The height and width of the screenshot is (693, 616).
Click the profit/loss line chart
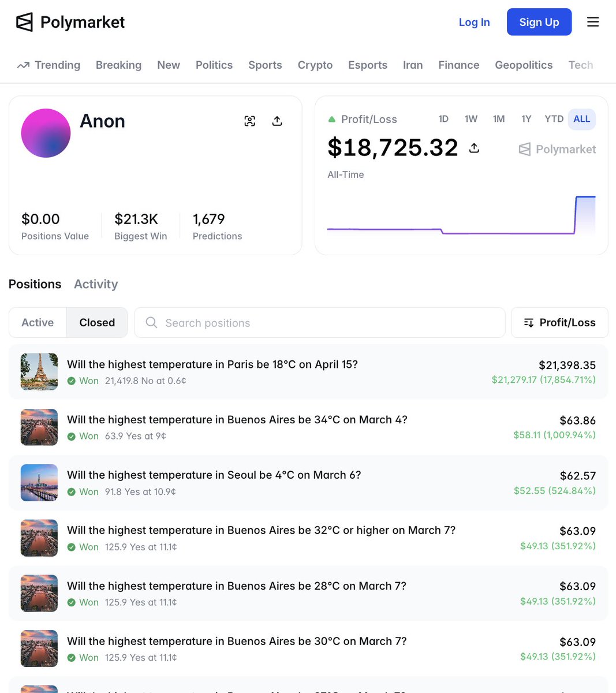tap(461, 215)
